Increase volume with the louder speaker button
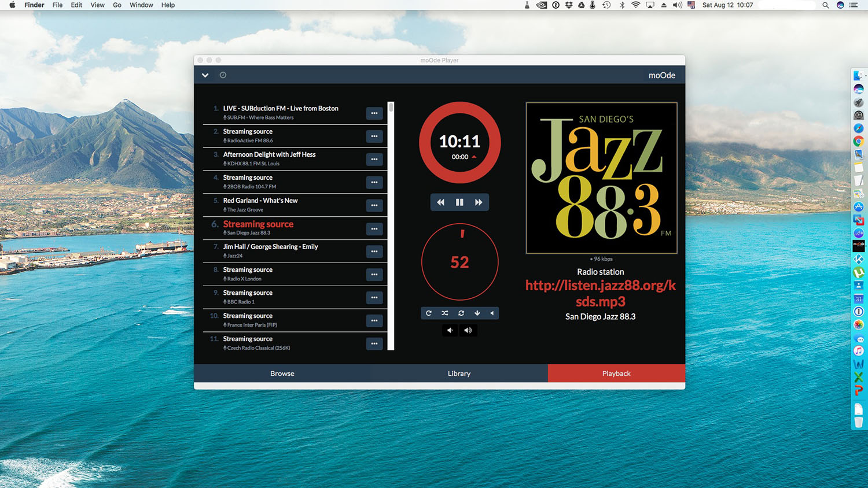 (468, 331)
